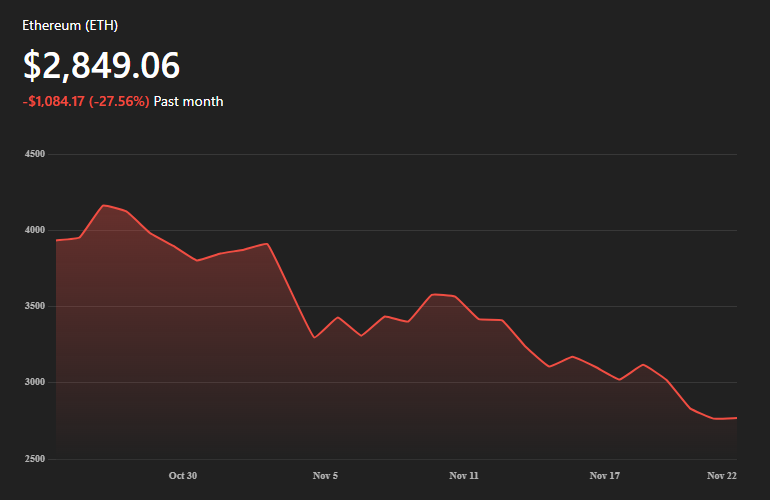This screenshot has width=770, height=500.
Task: Click the Nov 11 date label
Action: click(464, 476)
